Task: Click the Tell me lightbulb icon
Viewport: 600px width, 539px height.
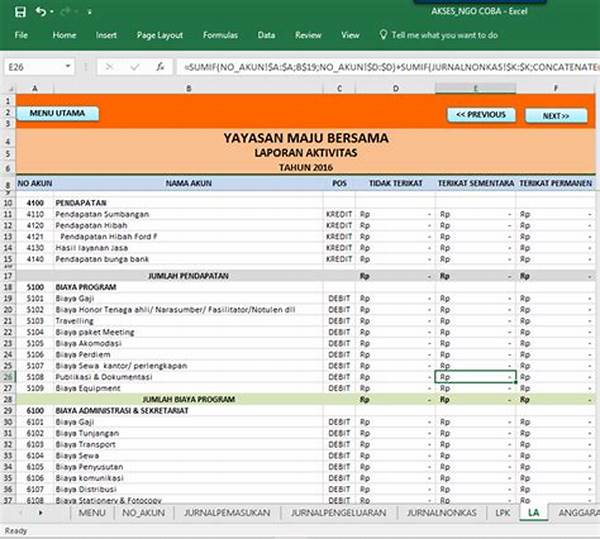Action: pyautogui.click(x=383, y=35)
